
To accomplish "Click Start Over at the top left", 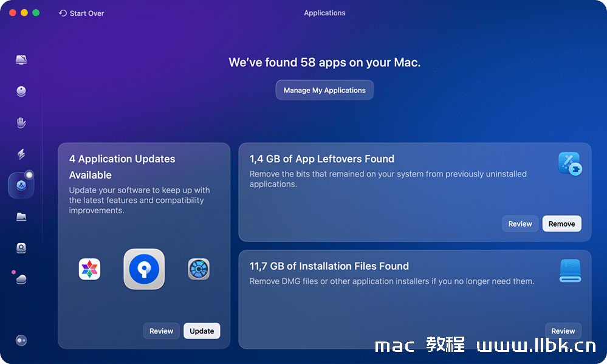I will [x=81, y=13].
